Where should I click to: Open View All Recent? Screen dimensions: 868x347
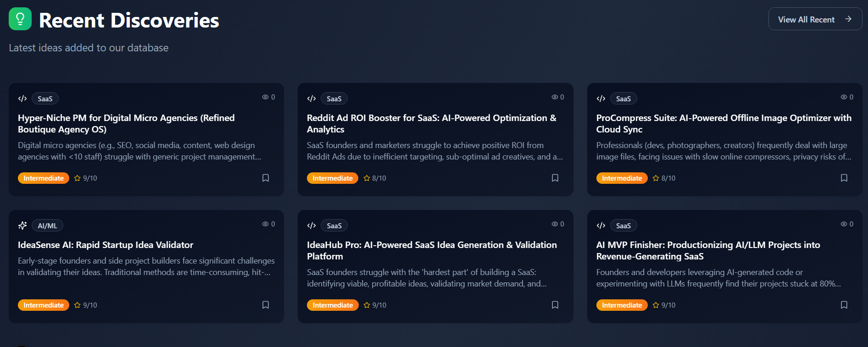coord(815,19)
